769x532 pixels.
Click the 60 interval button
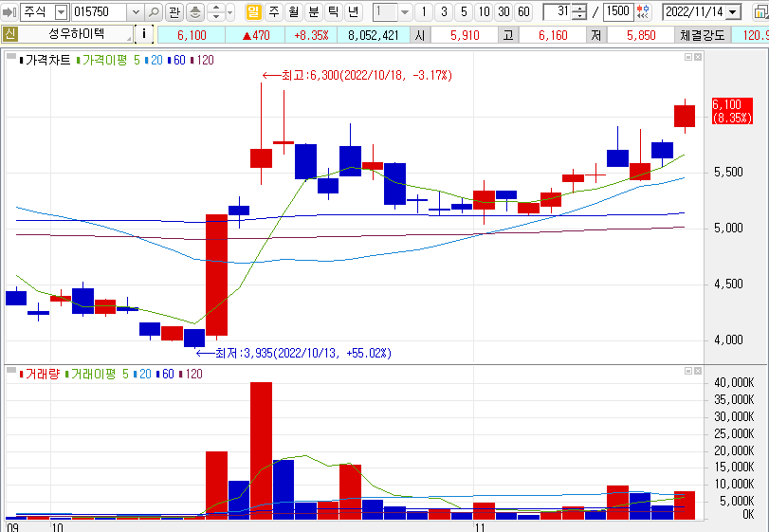pyautogui.click(x=523, y=11)
